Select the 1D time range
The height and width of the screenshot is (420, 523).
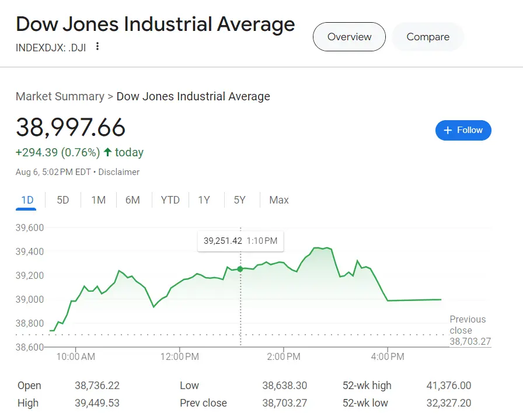[x=27, y=200]
